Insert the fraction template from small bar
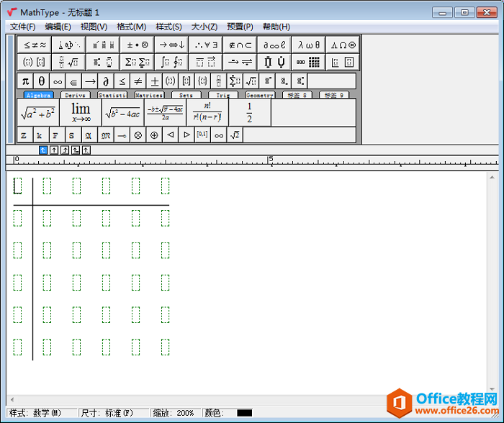This screenshot has width=504, height=423. (219, 81)
